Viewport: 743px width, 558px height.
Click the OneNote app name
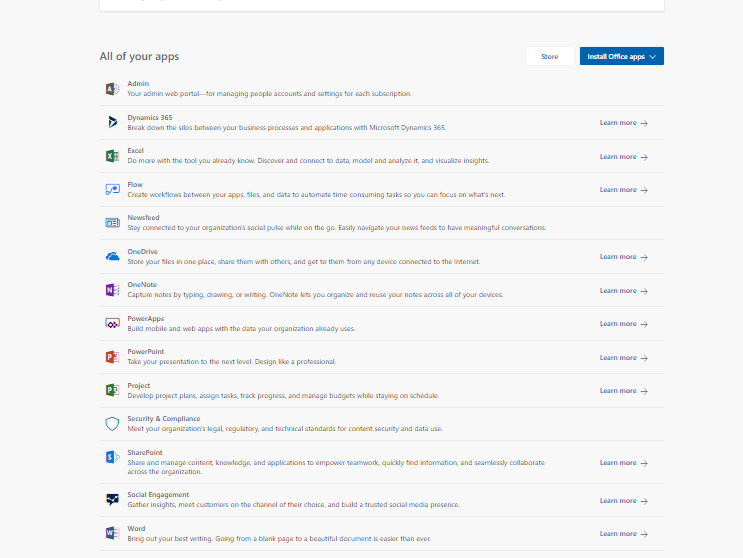[x=142, y=285]
